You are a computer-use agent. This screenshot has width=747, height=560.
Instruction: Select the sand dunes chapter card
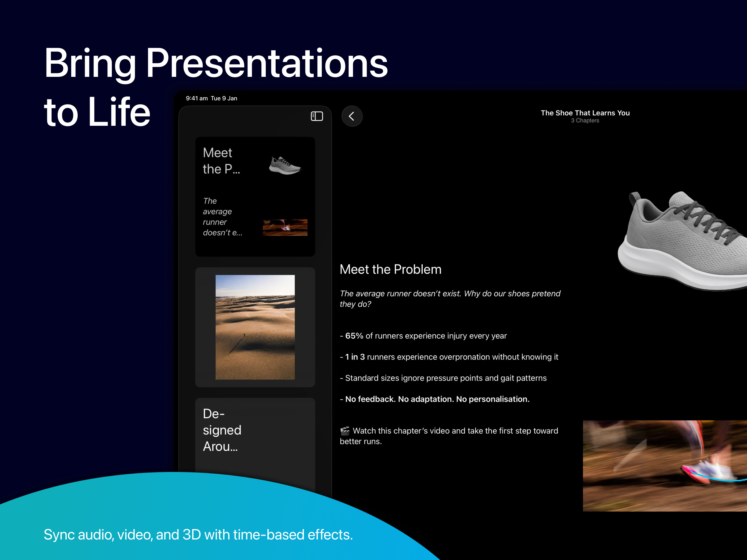coord(255,327)
